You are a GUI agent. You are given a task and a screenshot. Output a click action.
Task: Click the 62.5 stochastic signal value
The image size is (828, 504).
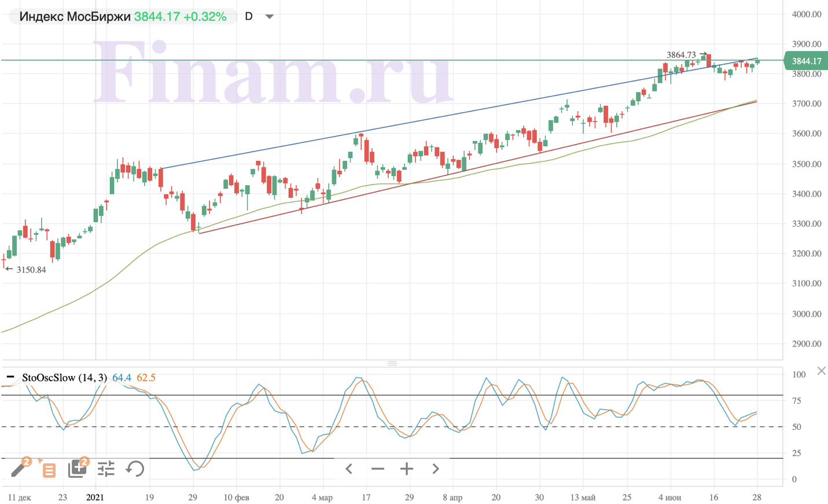pos(146,377)
